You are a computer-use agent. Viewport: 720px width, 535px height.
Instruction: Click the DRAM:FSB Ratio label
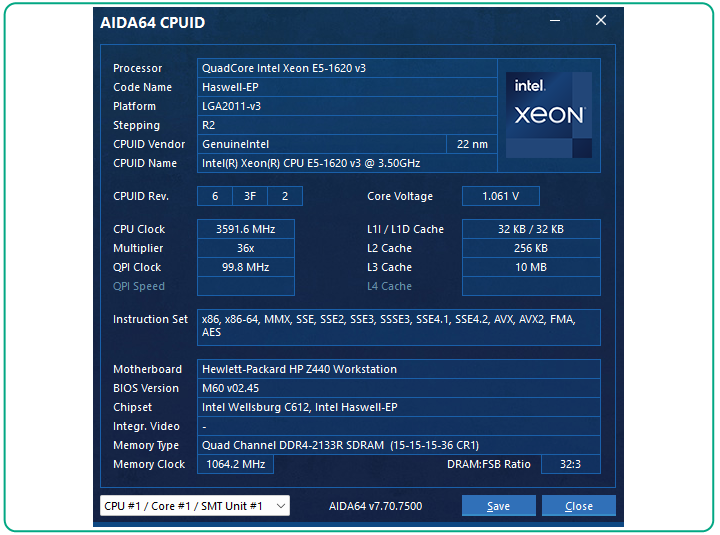click(x=489, y=464)
